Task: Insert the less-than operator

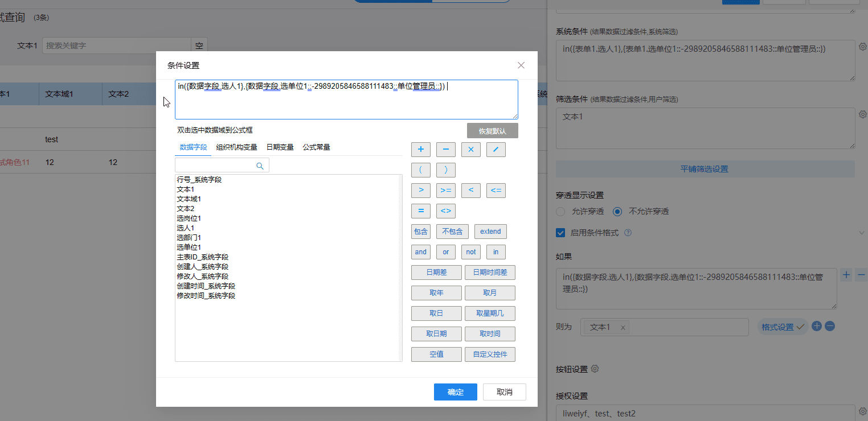Action: 470,191
